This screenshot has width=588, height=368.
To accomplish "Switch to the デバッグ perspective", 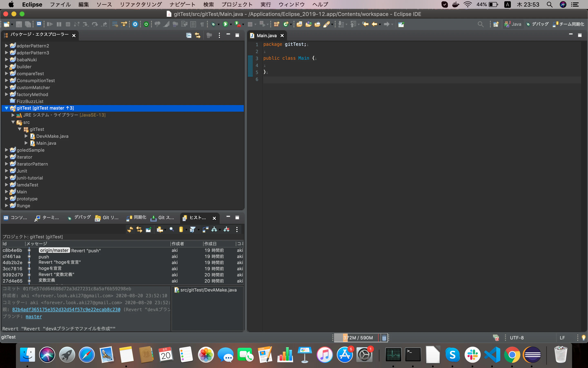I will coord(537,24).
